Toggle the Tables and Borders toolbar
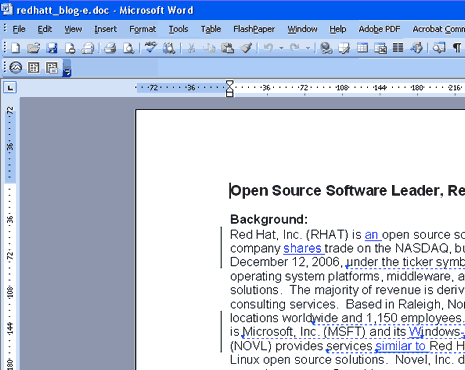 [x=344, y=48]
